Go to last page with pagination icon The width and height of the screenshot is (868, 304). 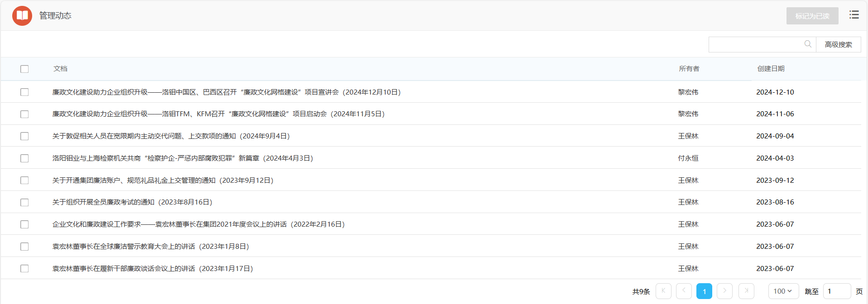pos(746,291)
